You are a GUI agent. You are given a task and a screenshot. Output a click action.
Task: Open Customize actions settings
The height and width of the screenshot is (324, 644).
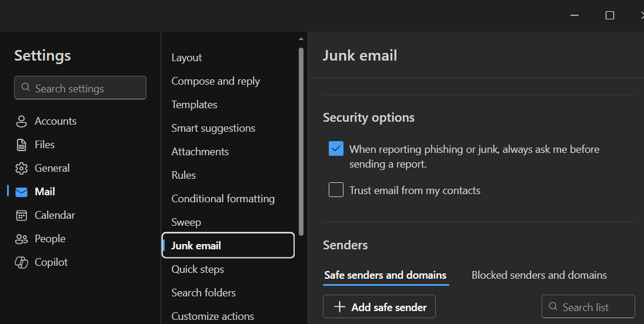(212, 316)
